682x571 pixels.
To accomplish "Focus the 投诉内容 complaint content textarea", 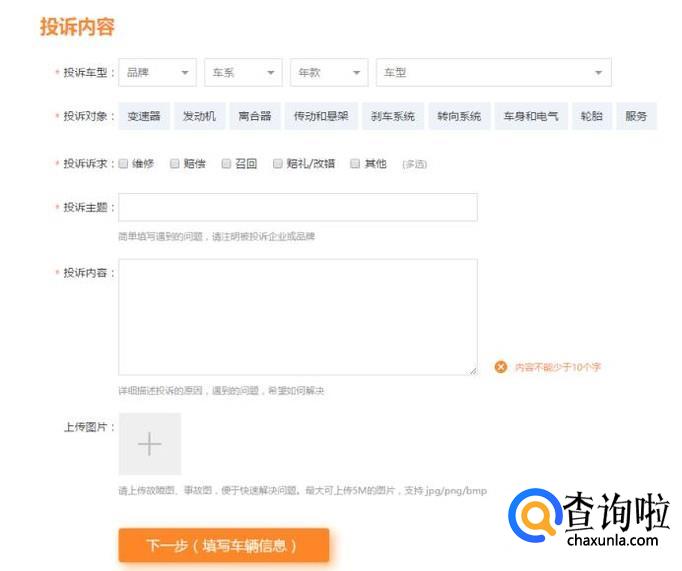I will click(x=297, y=317).
